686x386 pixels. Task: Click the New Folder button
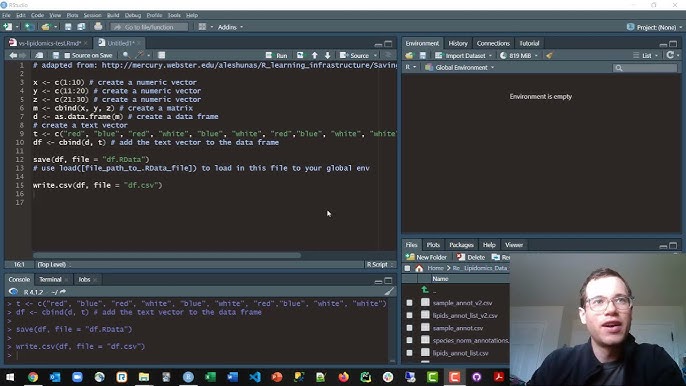[x=427, y=257]
